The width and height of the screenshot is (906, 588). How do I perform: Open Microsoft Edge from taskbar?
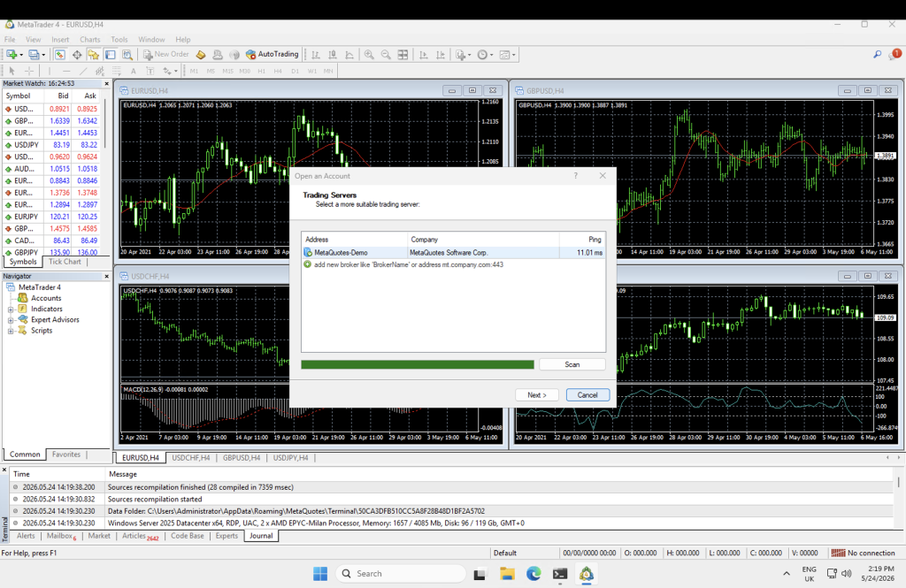pos(534,574)
